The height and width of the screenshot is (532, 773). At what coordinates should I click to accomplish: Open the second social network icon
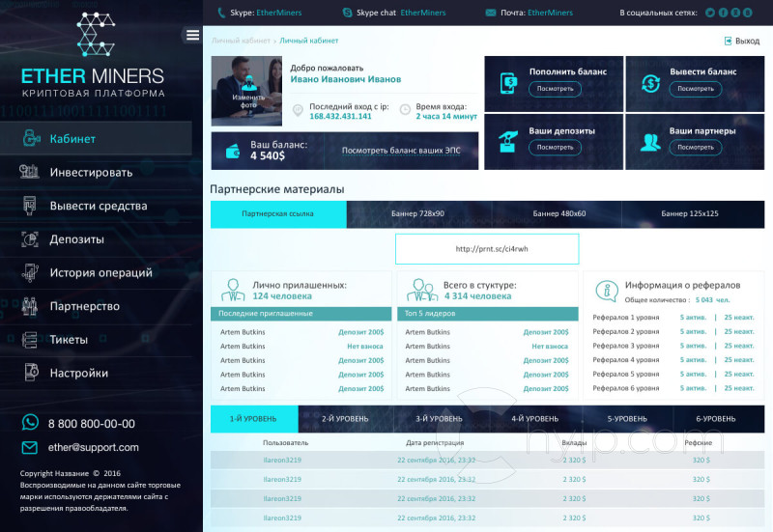pos(723,13)
